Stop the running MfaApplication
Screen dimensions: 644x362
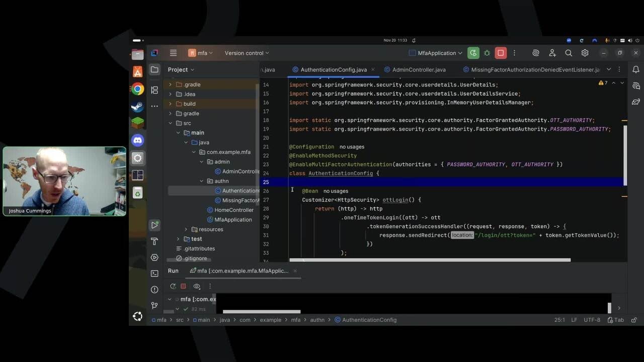[x=501, y=53]
